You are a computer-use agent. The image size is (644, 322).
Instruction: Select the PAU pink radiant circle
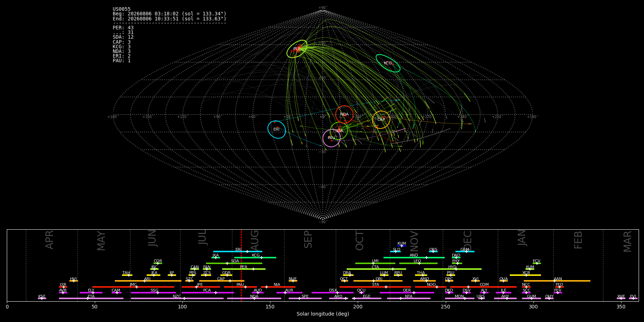[332, 138]
